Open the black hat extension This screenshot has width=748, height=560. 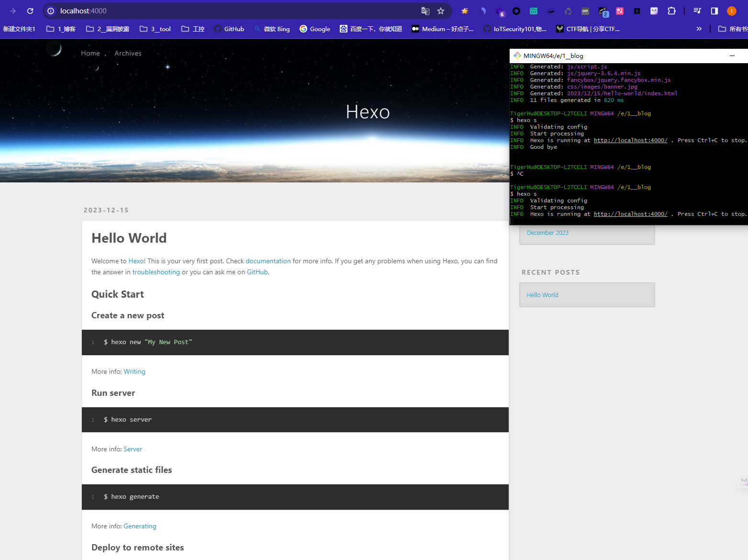551,11
